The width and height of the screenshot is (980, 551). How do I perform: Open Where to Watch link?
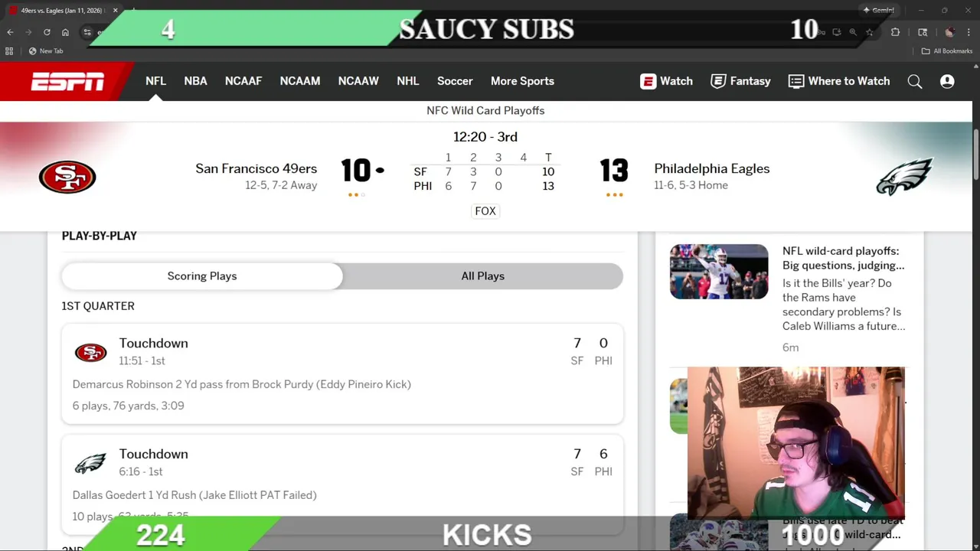pos(839,81)
